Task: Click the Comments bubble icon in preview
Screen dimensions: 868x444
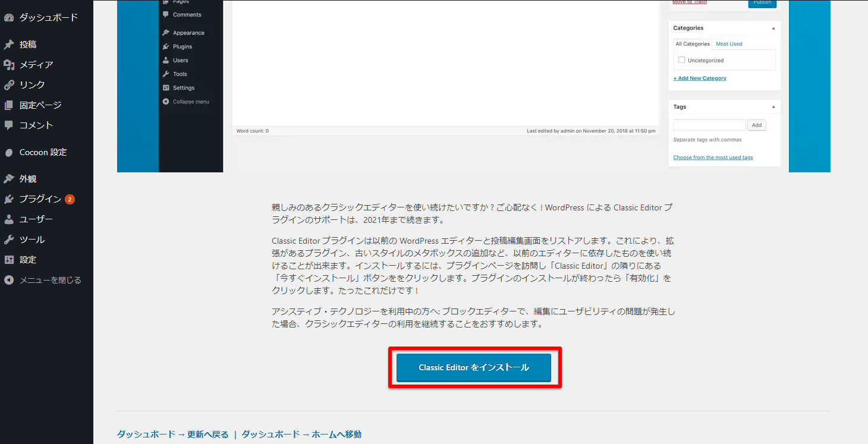Action: point(166,14)
